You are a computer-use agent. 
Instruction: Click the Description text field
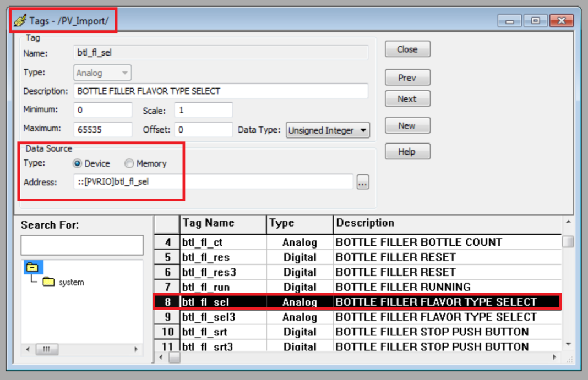click(220, 91)
